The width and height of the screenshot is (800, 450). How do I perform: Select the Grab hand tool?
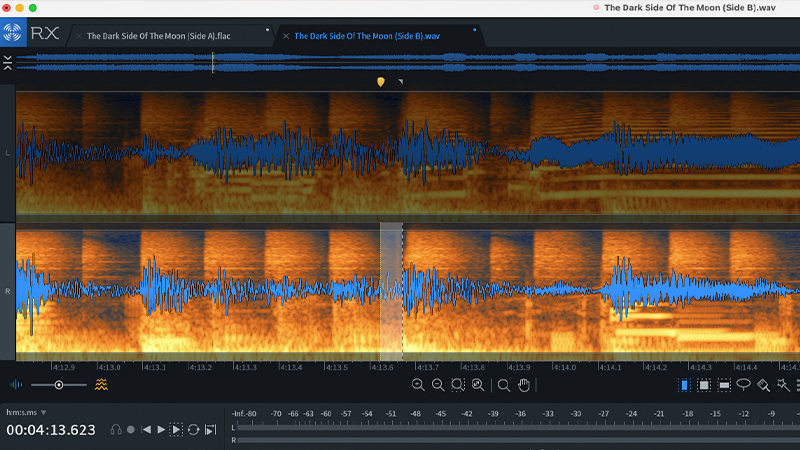pyautogui.click(x=524, y=385)
